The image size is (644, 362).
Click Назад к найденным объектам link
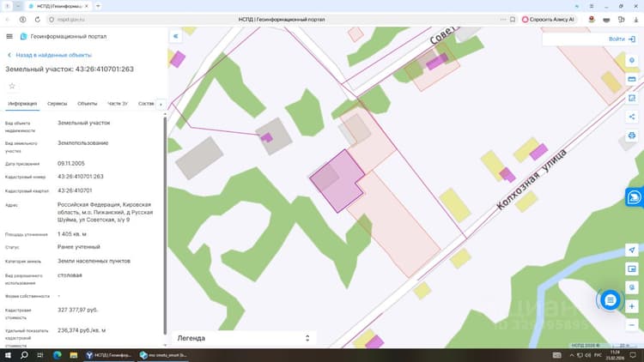pyautogui.click(x=53, y=55)
